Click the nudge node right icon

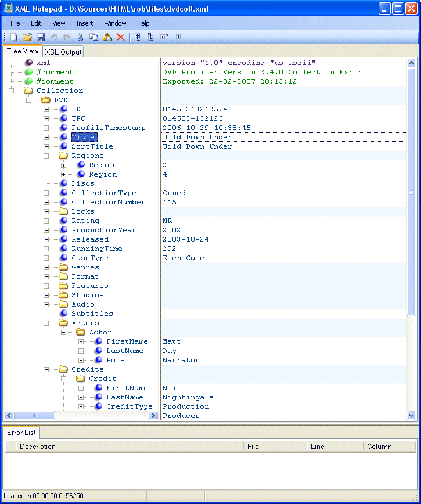[x=177, y=37]
